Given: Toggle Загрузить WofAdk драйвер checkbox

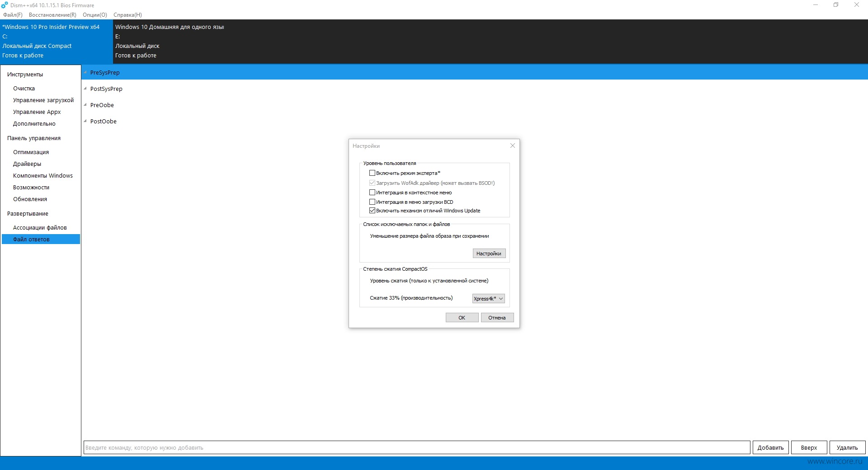Looking at the screenshot, I should (372, 183).
